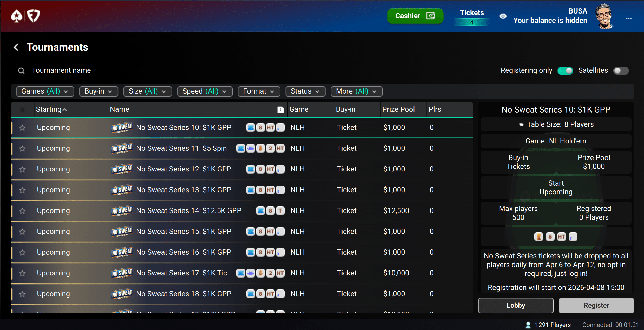Sort by the Prize Pool column header

398,109
